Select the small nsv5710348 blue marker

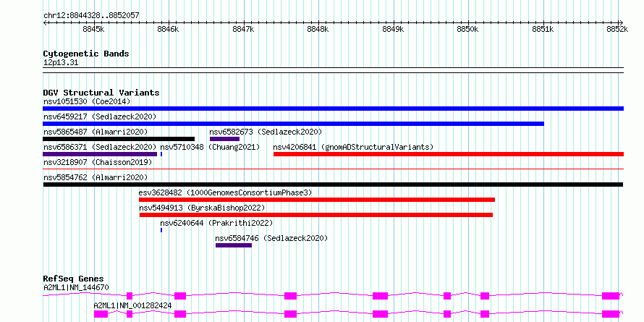[161, 154]
